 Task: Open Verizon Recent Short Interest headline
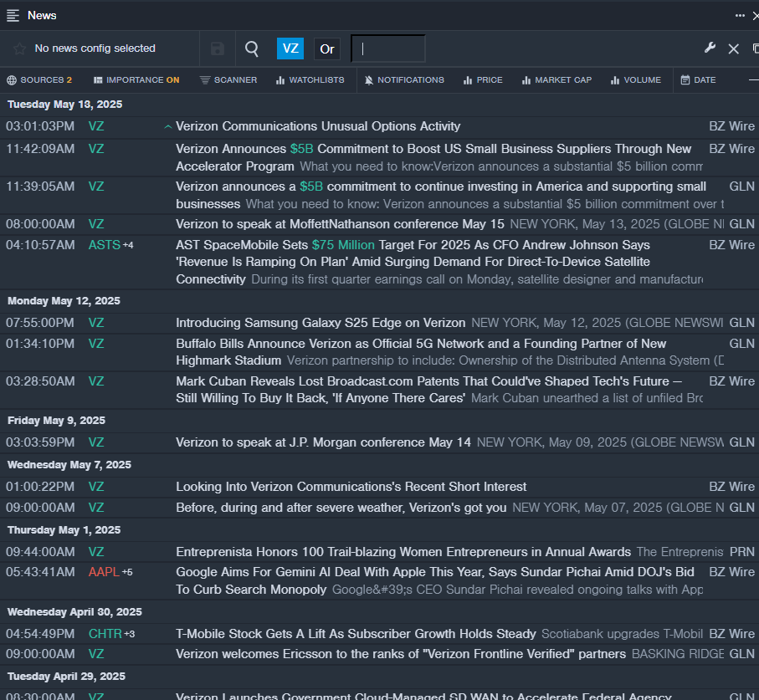pos(351,487)
